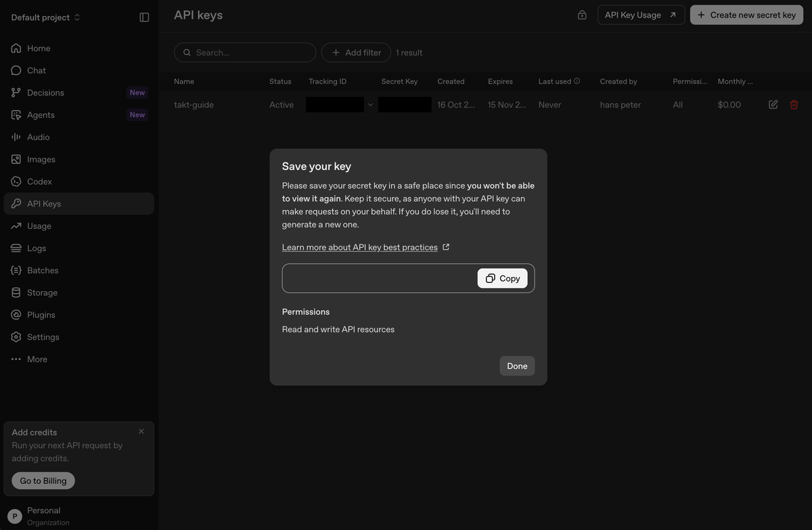The image size is (812, 530).
Task: Collapse the sidebar with panel icon
Action: point(144,17)
